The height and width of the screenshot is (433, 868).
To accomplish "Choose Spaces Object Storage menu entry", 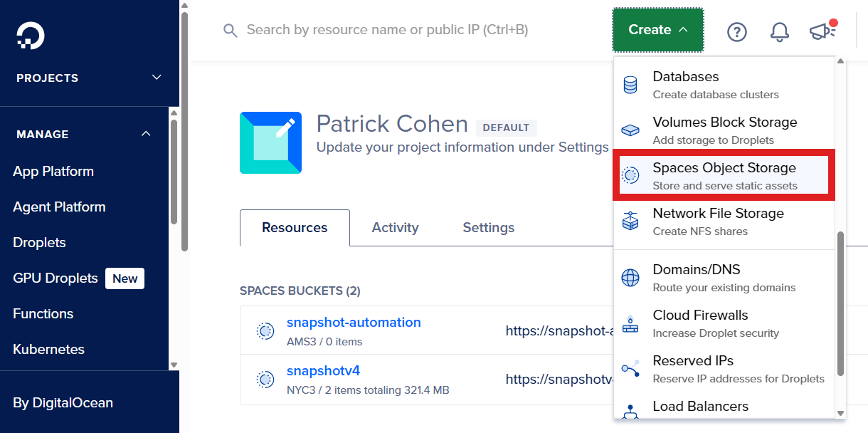I will [724, 176].
